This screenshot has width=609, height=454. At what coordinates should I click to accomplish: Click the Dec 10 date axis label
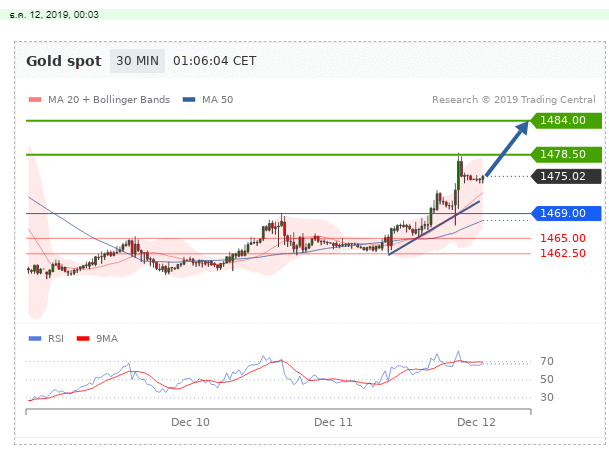190,422
